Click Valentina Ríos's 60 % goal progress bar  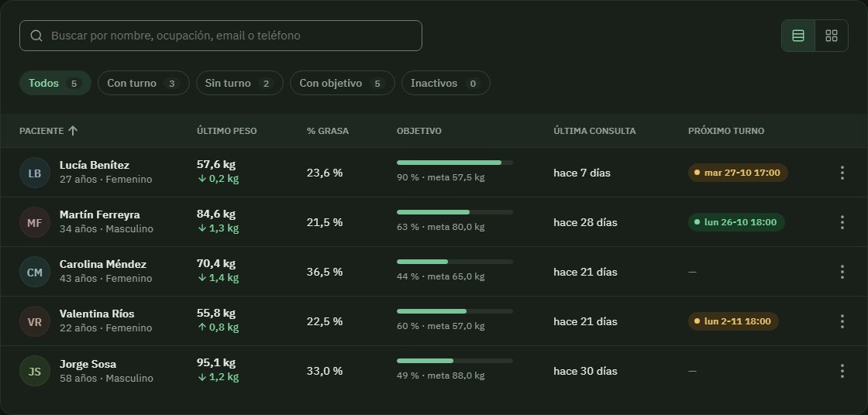coord(455,311)
